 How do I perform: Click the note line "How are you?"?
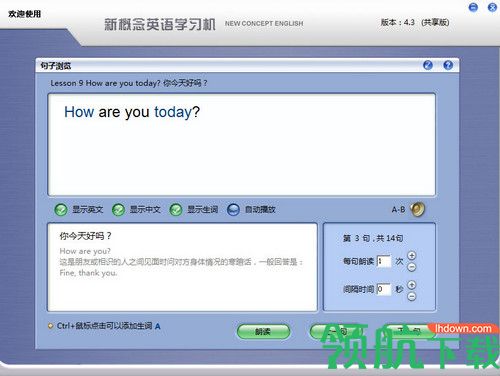click(x=85, y=251)
